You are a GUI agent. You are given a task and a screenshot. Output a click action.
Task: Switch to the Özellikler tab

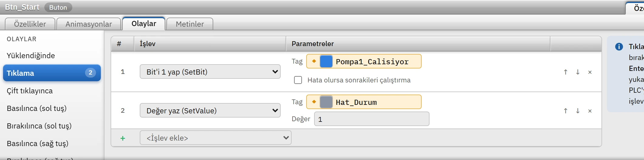(30, 24)
